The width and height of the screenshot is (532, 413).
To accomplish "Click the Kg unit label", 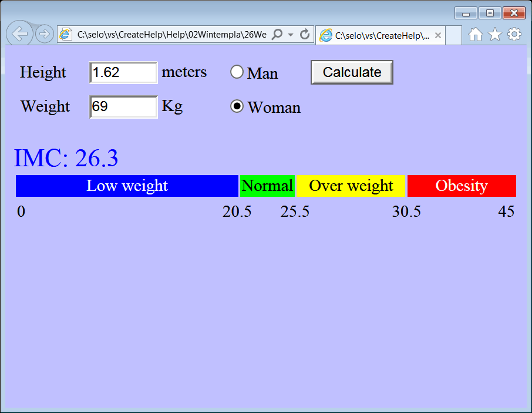I will pyautogui.click(x=172, y=106).
